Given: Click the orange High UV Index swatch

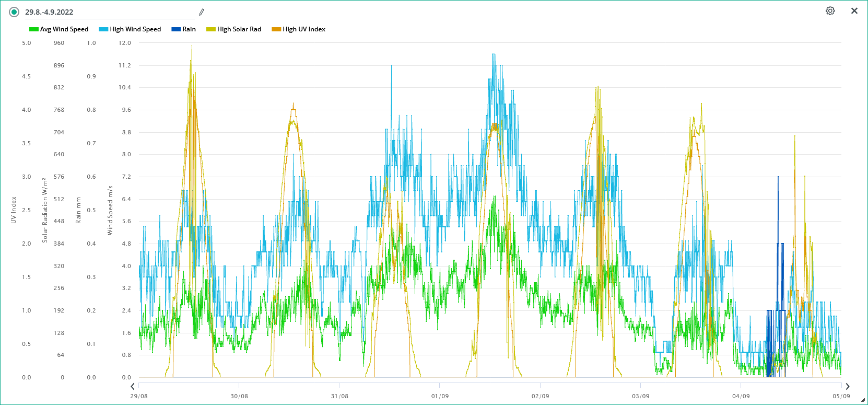Looking at the screenshot, I should click(276, 29).
